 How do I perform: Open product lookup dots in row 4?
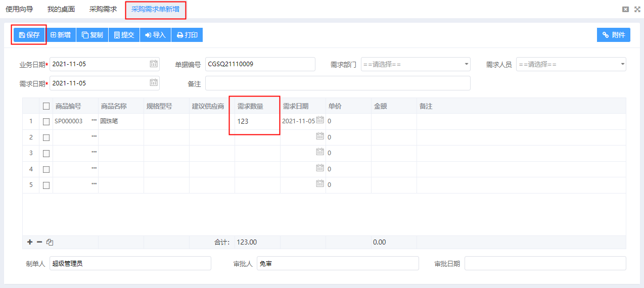(94, 169)
